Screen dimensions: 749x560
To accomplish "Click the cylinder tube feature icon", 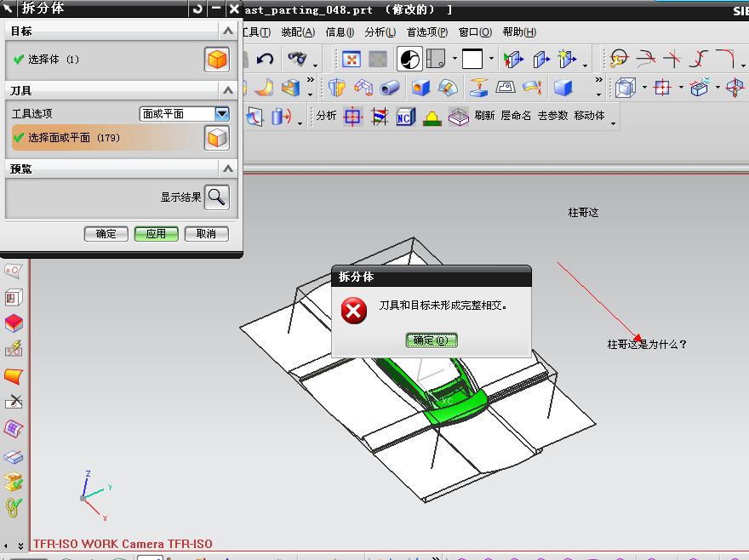I will coord(390,88).
